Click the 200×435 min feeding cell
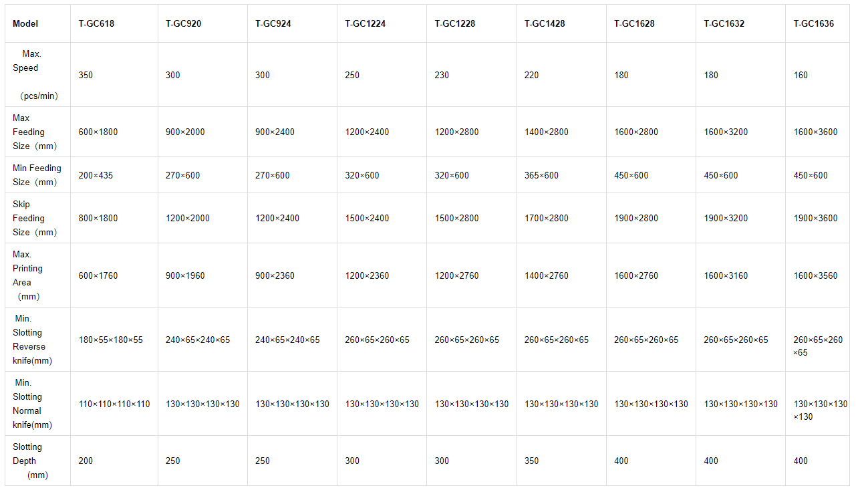 pyautogui.click(x=96, y=175)
